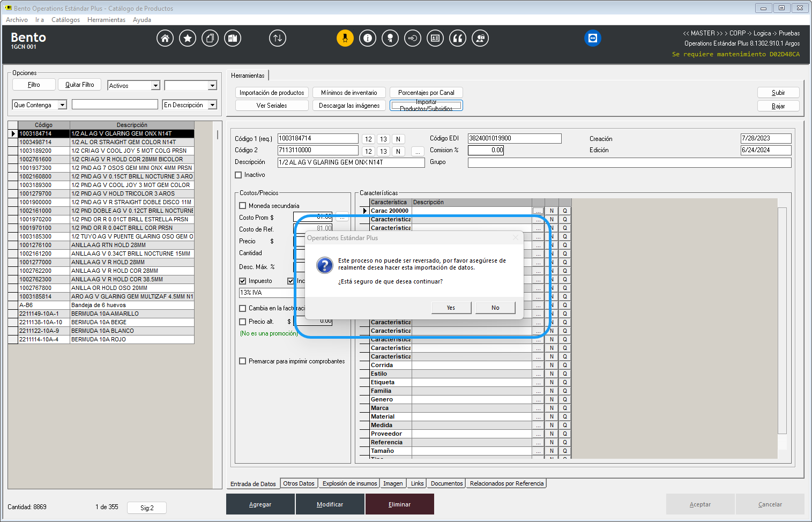This screenshot has height=522, width=812.
Task: Click the quotation marks toolbar icon
Action: click(x=458, y=38)
